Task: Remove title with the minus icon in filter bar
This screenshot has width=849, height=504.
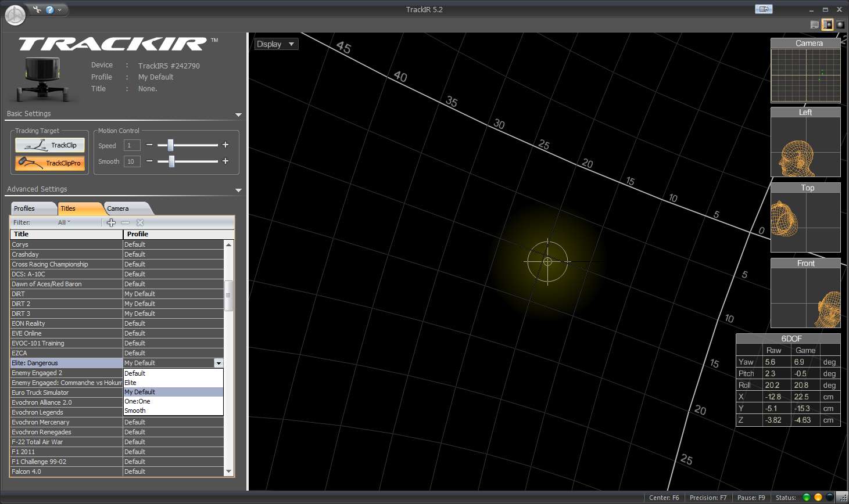Action: coord(125,222)
